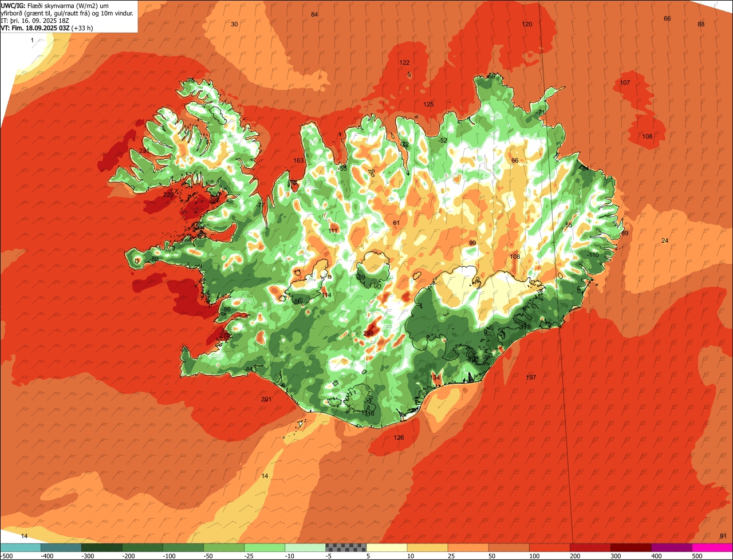The height and width of the screenshot is (560, 733).
Task: Click the teal legend swatch above -400
Action: tap(61, 547)
